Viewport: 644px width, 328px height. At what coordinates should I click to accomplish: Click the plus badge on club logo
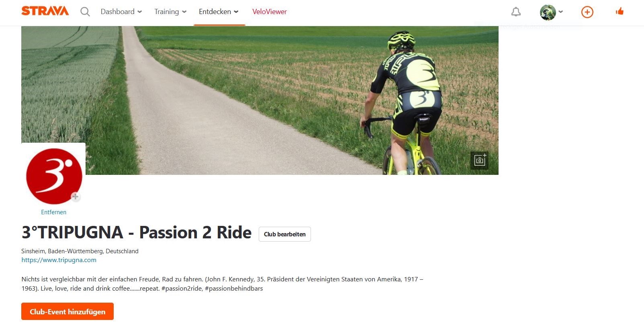pyautogui.click(x=75, y=197)
